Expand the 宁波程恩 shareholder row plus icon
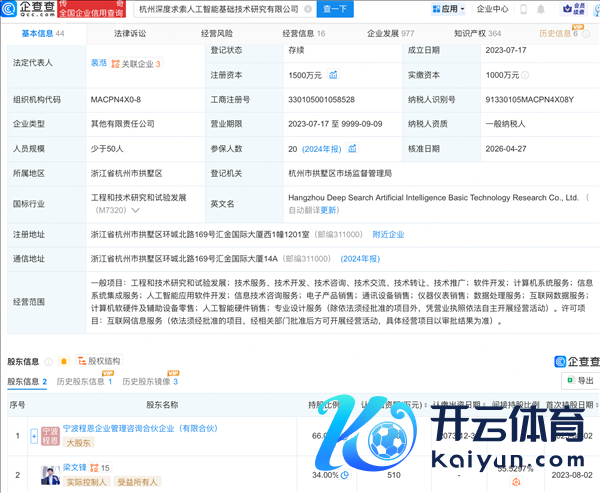Viewport: 600px width, 493px height. [x=34, y=436]
